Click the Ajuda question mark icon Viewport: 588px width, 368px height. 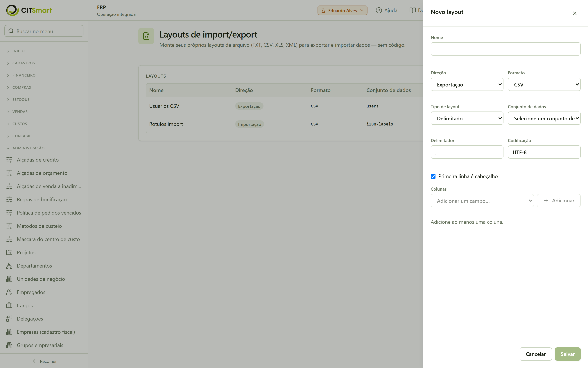tap(379, 10)
